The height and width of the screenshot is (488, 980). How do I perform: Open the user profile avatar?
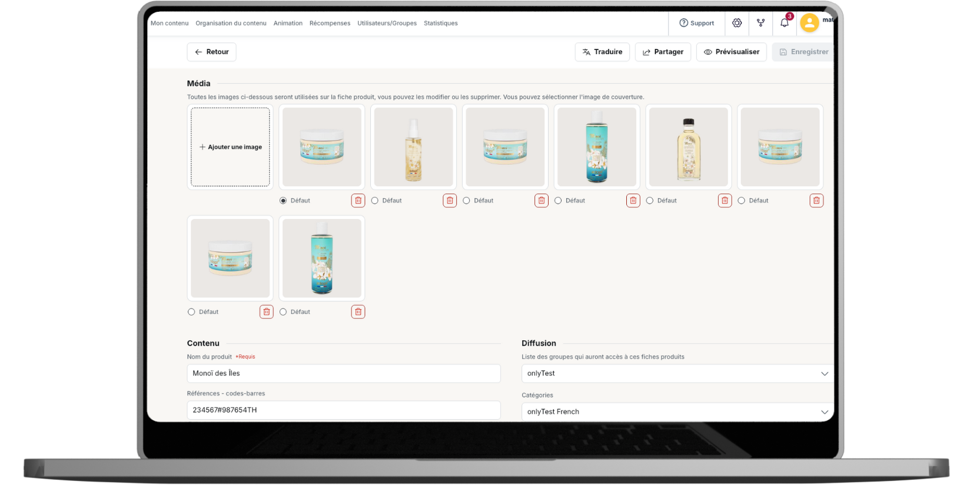pos(809,23)
